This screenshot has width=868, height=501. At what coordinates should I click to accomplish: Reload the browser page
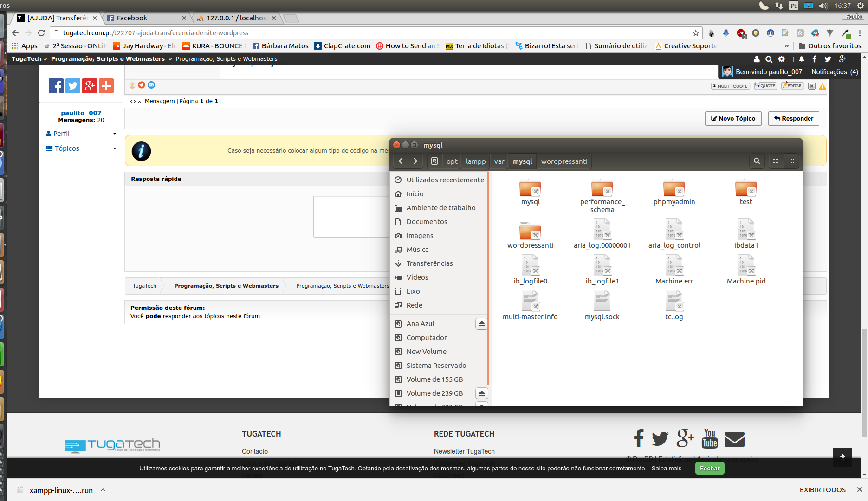click(x=41, y=33)
